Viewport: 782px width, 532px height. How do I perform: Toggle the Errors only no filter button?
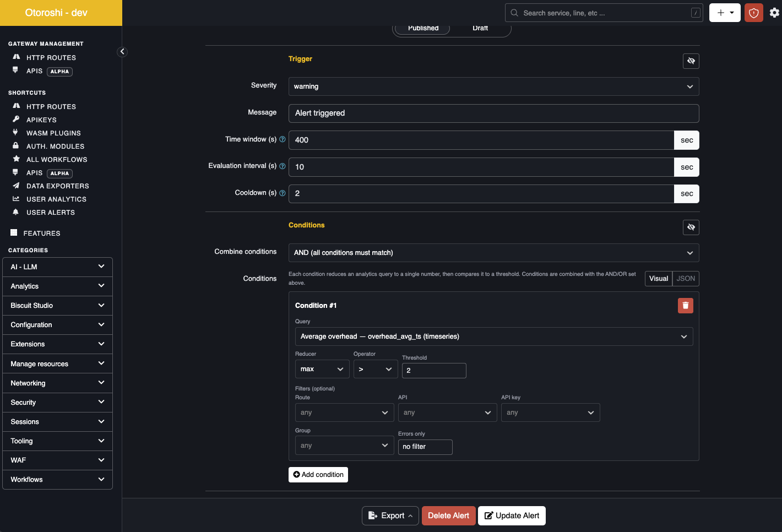pyautogui.click(x=425, y=447)
